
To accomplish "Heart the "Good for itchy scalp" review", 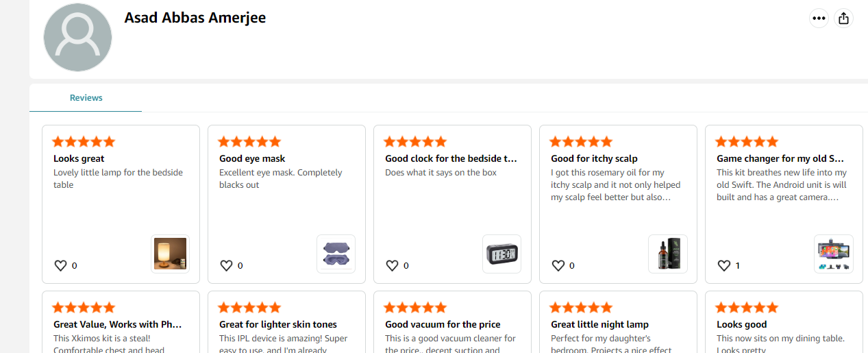I will (558, 265).
